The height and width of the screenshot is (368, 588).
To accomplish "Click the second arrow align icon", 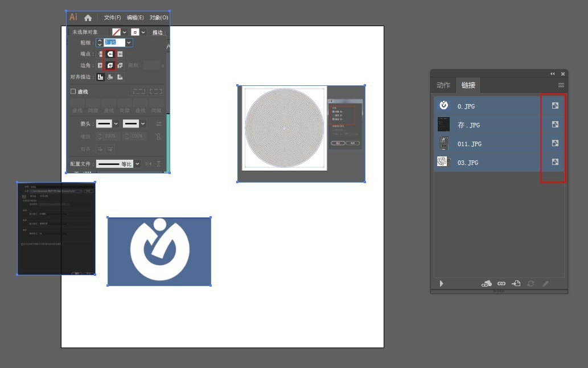I will pos(110,149).
